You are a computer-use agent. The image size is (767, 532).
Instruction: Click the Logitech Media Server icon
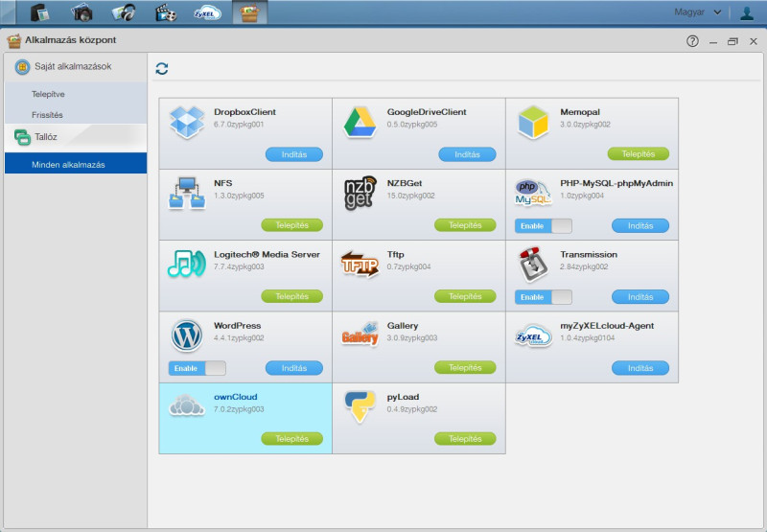[187, 264]
